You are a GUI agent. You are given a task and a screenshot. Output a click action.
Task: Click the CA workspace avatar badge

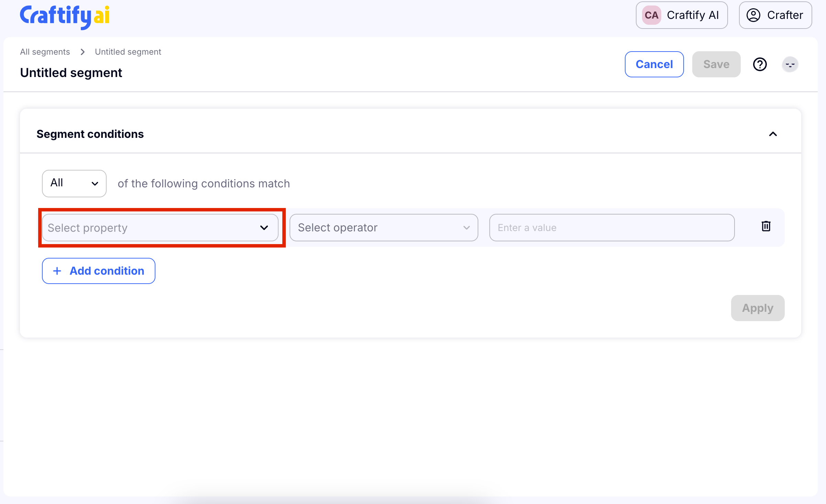651,15
